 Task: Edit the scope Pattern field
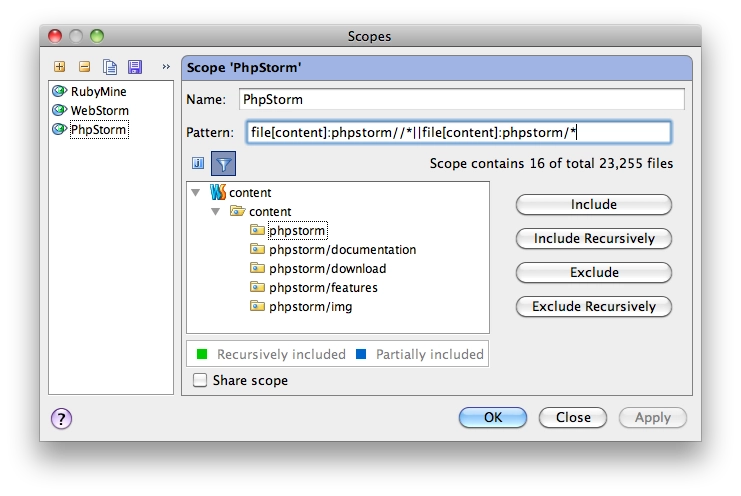click(x=458, y=132)
